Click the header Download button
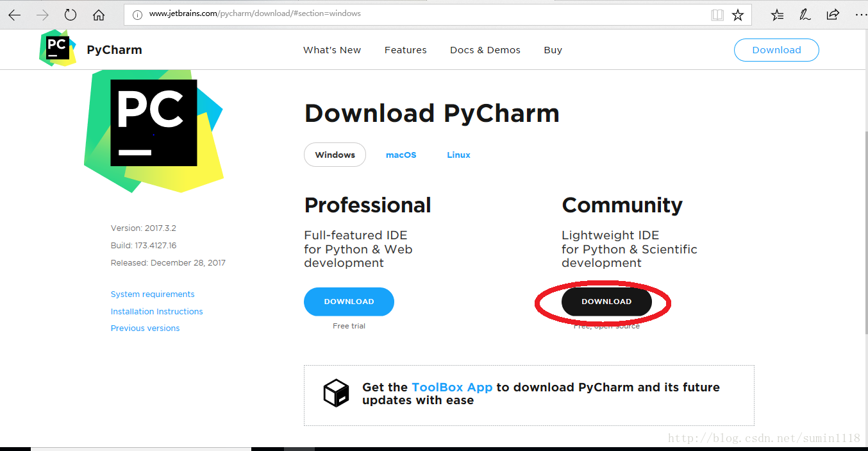The width and height of the screenshot is (868, 451). 776,50
